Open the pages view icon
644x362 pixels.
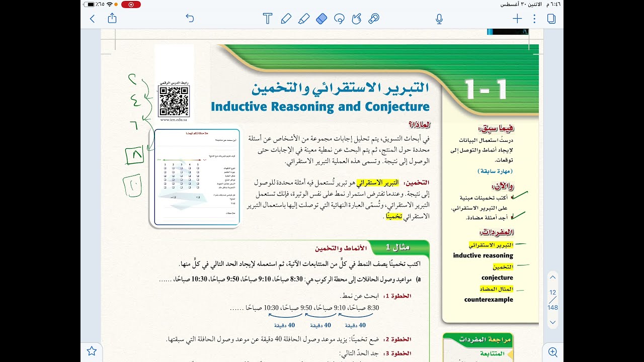click(x=551, y=19)
